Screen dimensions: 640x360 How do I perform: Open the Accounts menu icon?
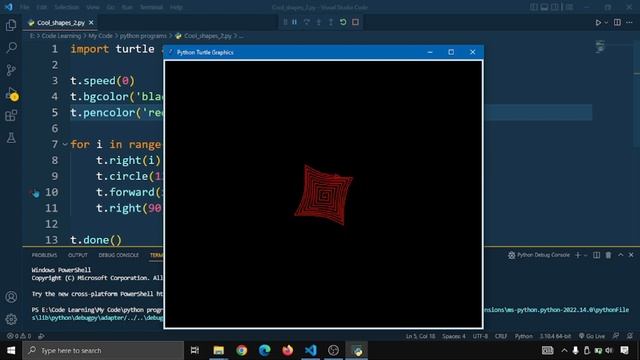point(11,297)
